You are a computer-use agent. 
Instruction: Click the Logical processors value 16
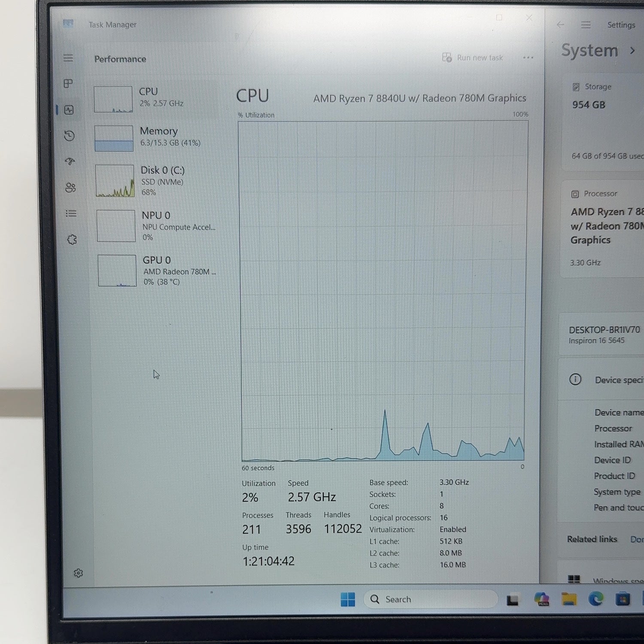tap(444, 517)
